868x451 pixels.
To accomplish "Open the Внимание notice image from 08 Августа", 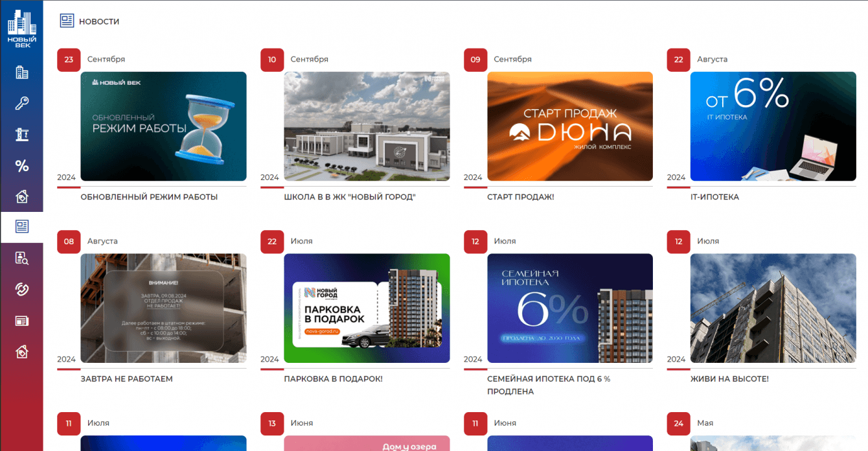I will point(163,308).
